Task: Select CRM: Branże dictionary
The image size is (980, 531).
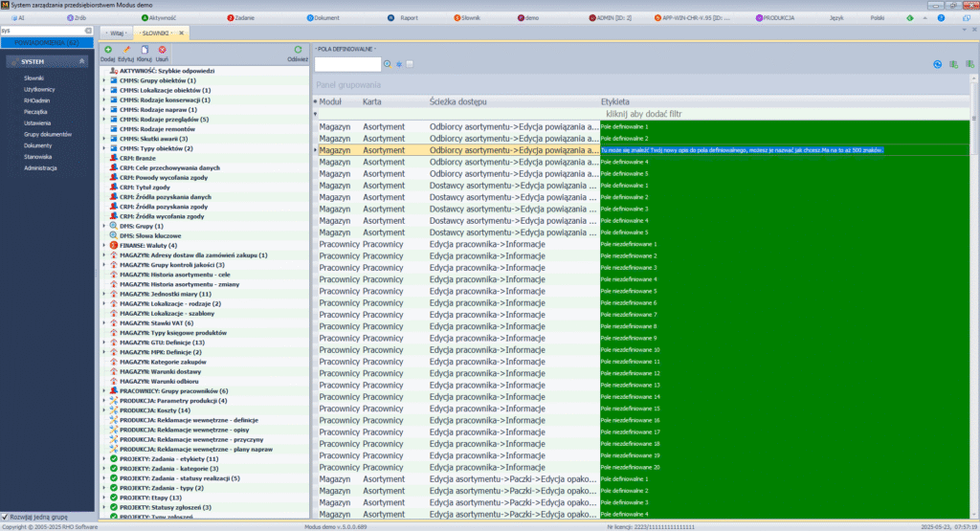Action: (x=138, y=159)
